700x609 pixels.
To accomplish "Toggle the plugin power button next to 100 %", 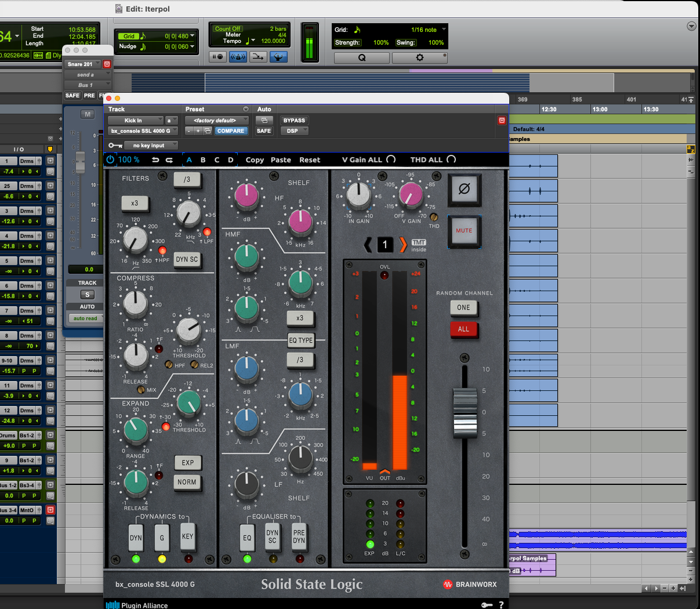I will click(110, 159).
